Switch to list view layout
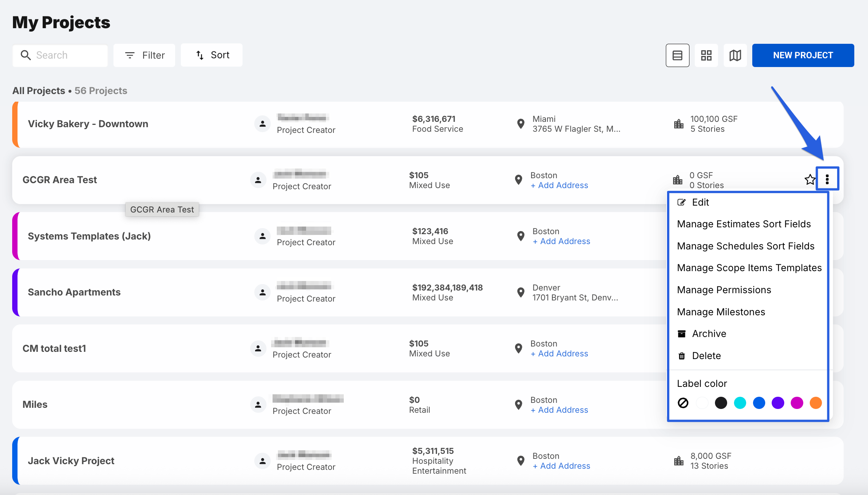Image resolution: width=868 pixels, height=495 pixels. (x=677, y=56)
